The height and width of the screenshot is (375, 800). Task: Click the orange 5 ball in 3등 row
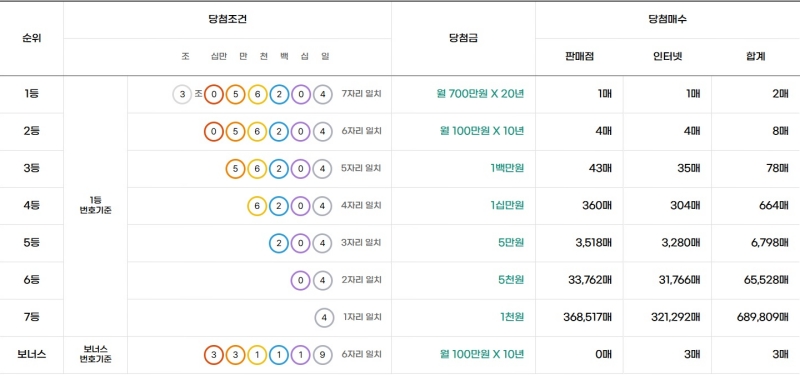pyautogui.click(x=235, y=168)
